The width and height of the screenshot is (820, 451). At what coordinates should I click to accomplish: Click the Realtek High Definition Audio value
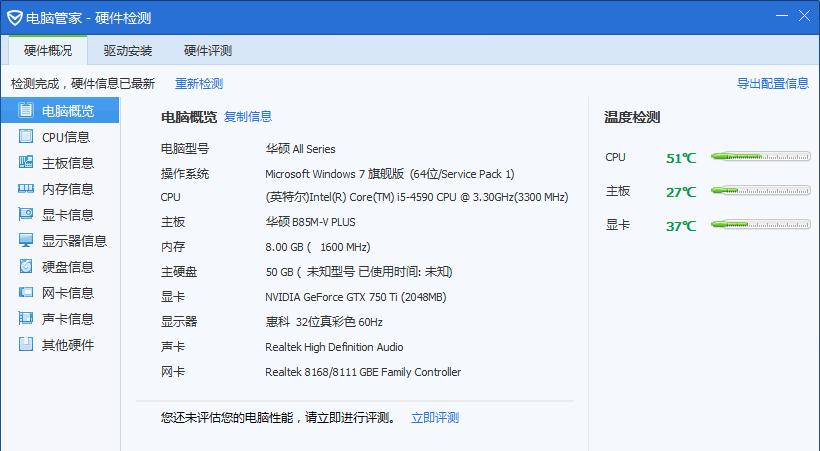(334, 347)
